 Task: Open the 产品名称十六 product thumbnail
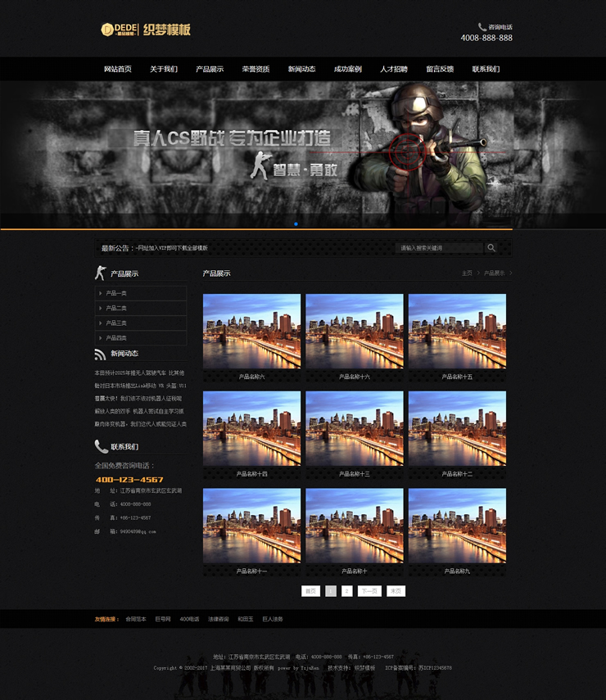click(x=354, y=332)
